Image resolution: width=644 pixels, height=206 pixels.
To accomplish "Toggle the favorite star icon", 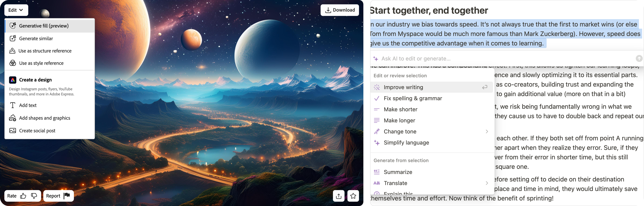I will (x=353, y=196).
